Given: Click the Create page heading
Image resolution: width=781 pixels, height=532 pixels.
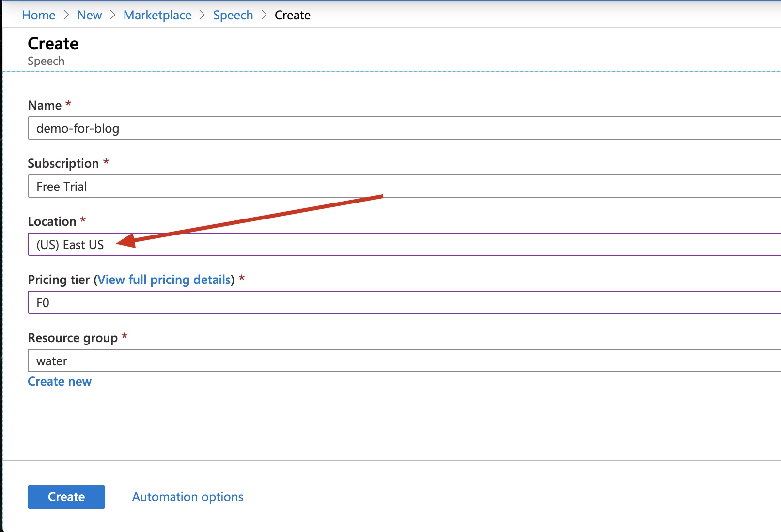Looking at the screenshot, I should pyautogui.click(x=53, y=44).
